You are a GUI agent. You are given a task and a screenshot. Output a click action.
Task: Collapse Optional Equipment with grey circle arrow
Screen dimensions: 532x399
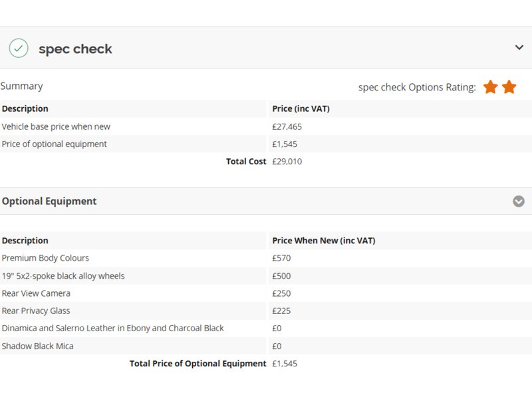[519, 201]
